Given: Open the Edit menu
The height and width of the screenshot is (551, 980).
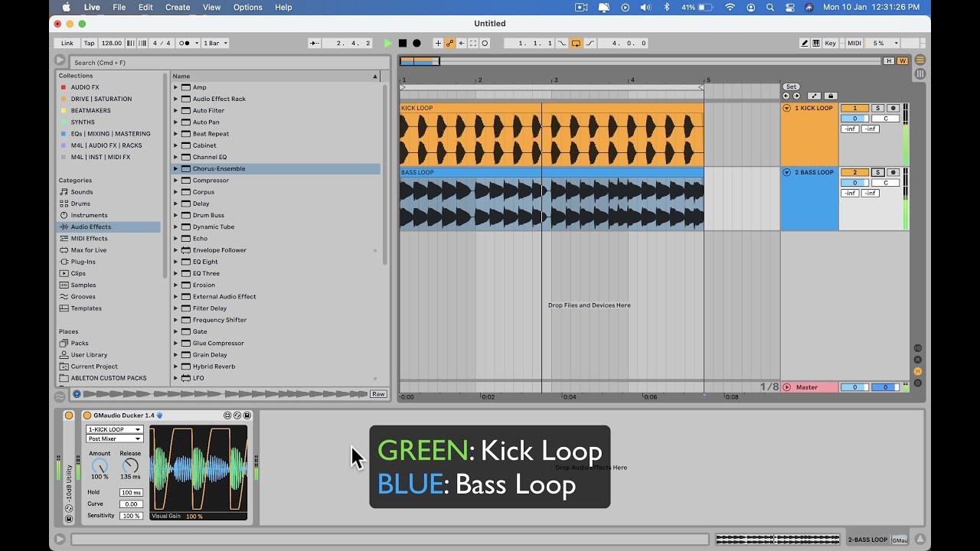Looking at the screenshot, I should click(145, 7).
